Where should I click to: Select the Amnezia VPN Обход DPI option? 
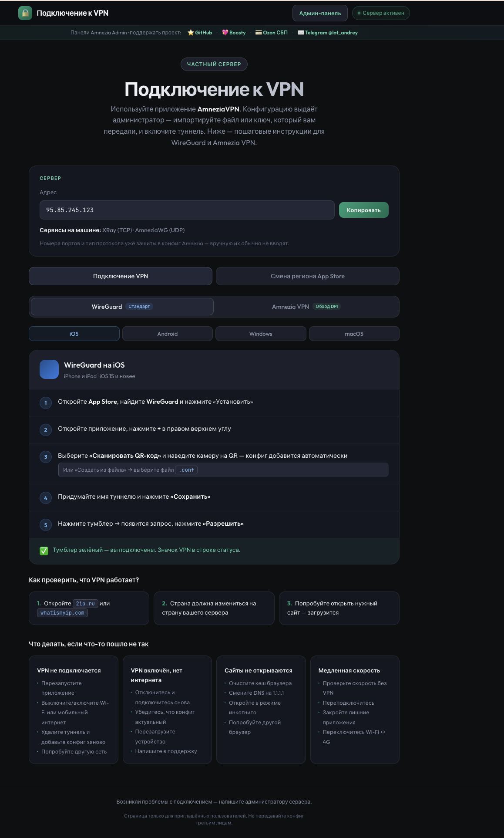click(x=306, y=307)
